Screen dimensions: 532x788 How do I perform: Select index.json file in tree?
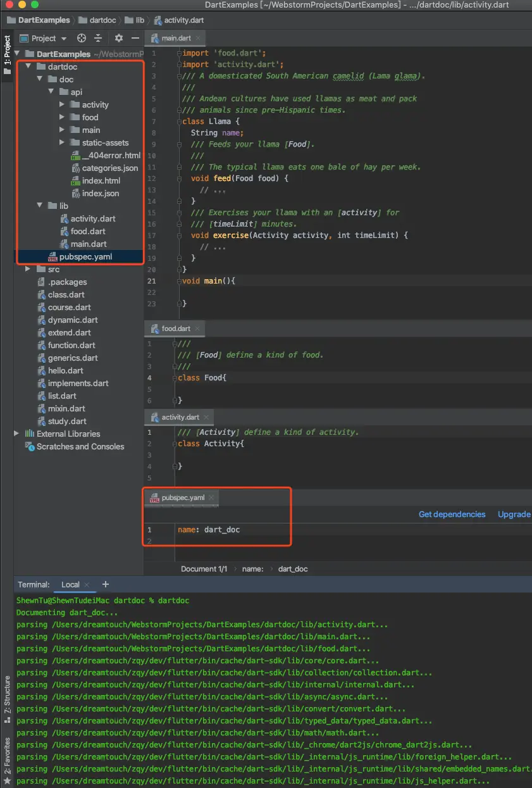coord(95,194)
